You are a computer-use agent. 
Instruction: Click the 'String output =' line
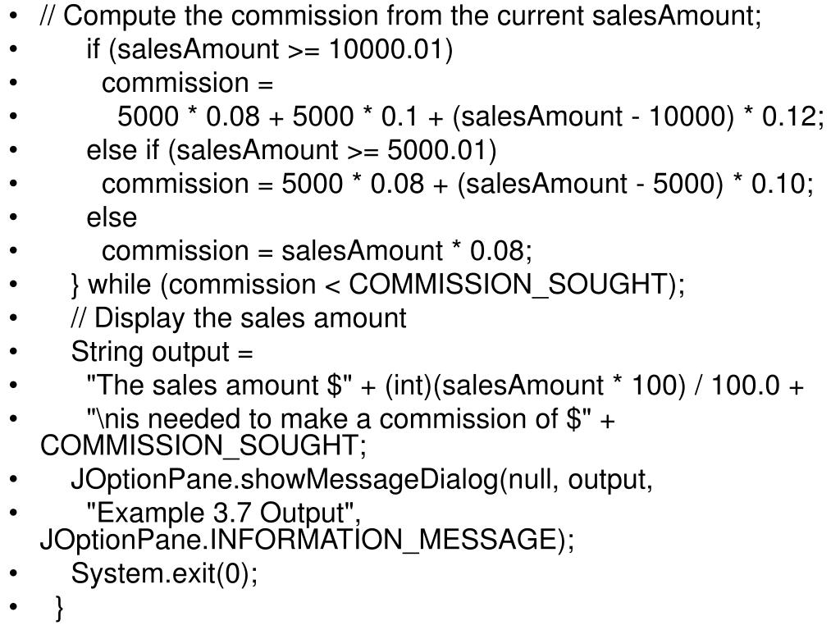click(162, 352)
